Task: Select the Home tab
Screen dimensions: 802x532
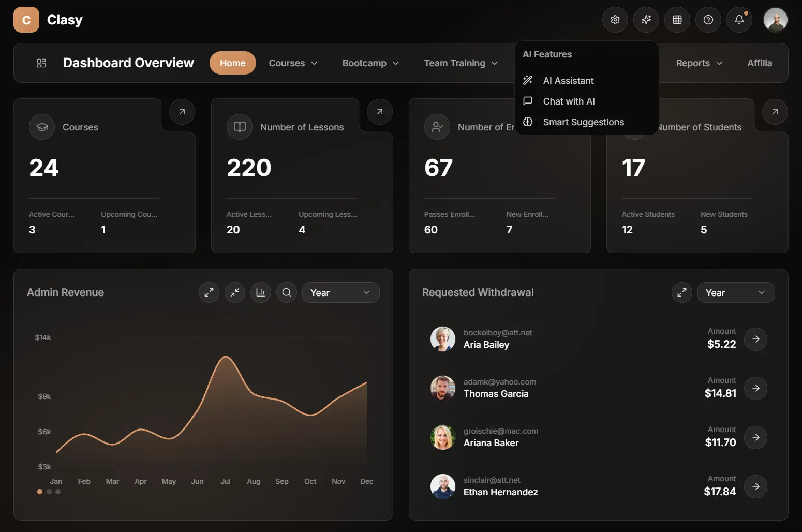Action: tap(232, 63)
